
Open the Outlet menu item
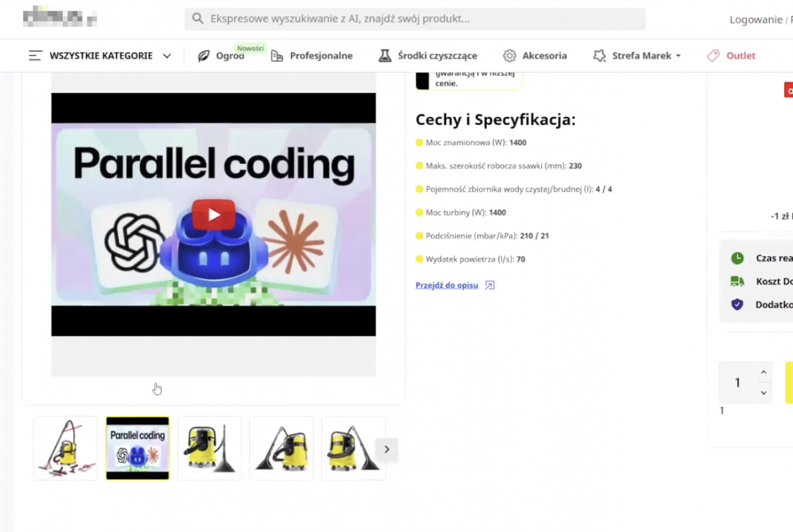[x=741, y=56]
